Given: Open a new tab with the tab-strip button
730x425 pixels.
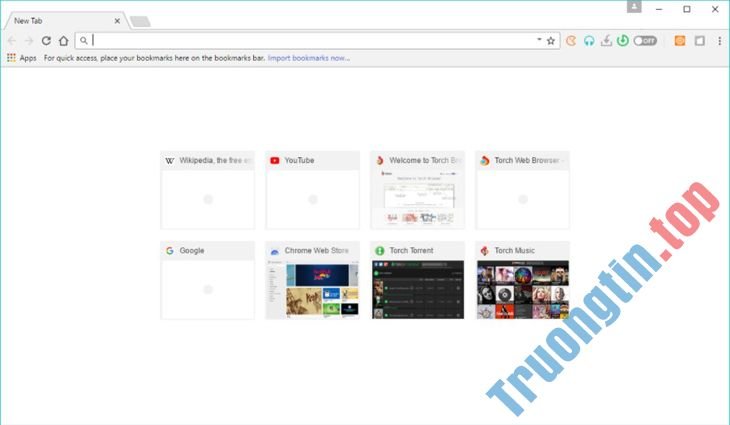Looking at the screenshot, I should [x=140, y=21].
